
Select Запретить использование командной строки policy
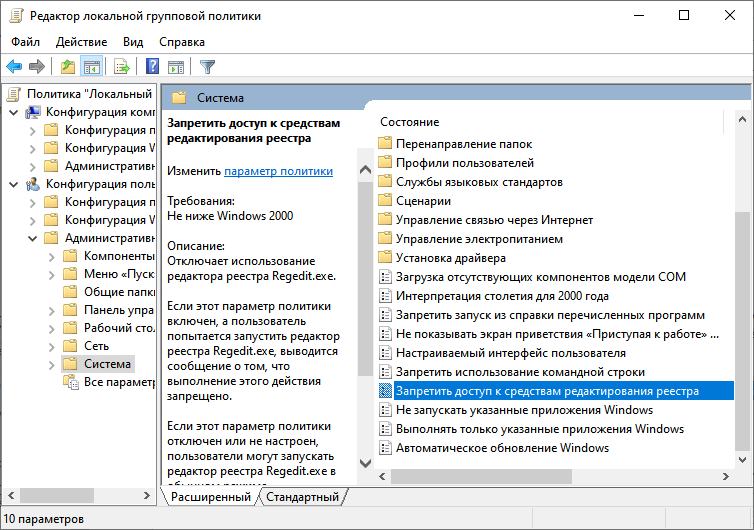[x=512, y=372]
